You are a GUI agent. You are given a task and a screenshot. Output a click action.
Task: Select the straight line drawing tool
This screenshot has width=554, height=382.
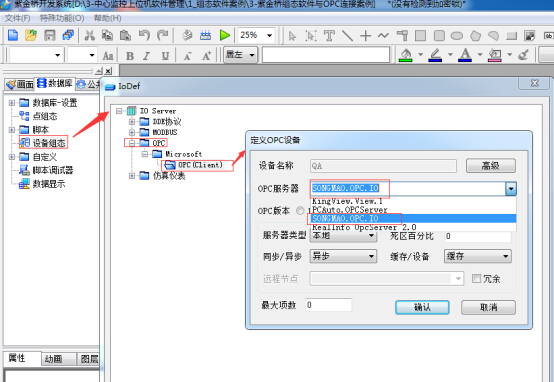point(347,36)
